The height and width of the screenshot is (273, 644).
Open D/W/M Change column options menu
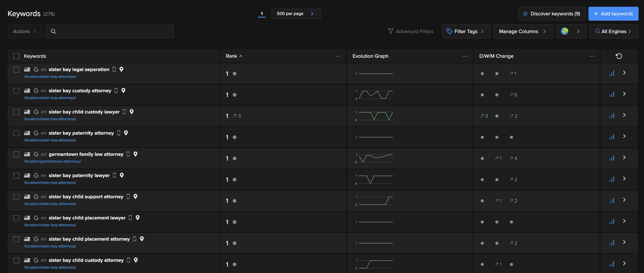[592, 56]
